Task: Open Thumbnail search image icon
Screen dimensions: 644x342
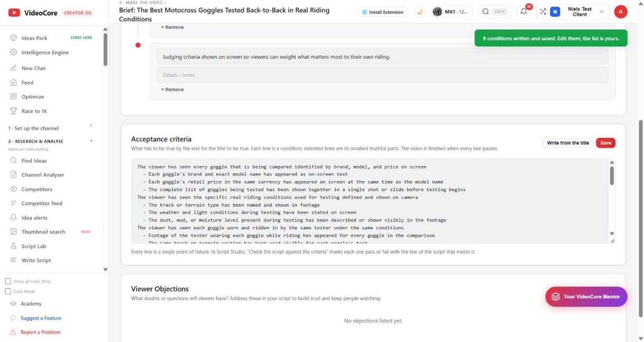Action: click(x=13, y=232)
